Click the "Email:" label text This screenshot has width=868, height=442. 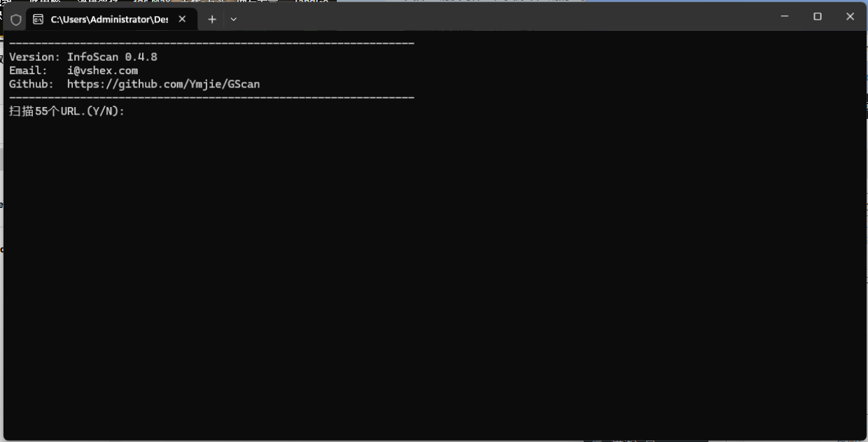pyautogui.click(x=28, y=71)
